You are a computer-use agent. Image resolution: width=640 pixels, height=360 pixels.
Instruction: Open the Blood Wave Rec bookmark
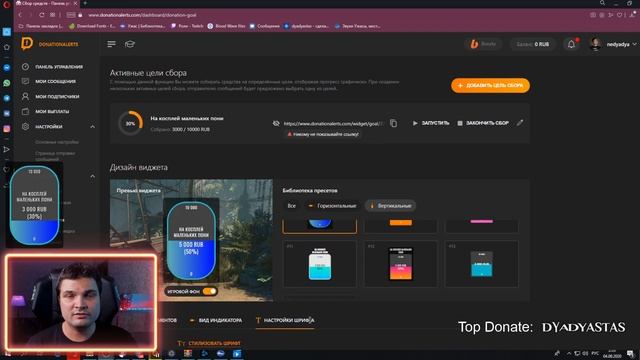point(227,26)
